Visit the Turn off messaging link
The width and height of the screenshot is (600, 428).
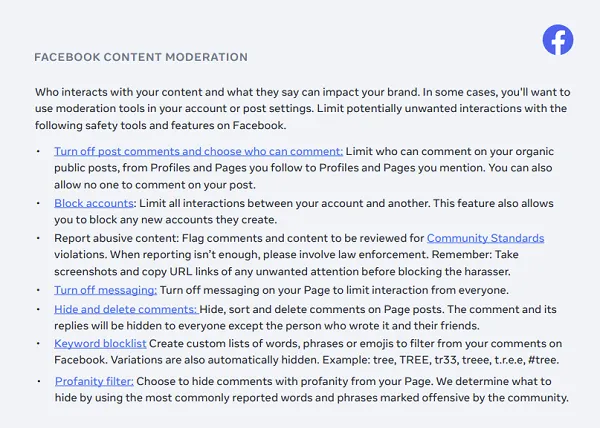tap(105, 290)
